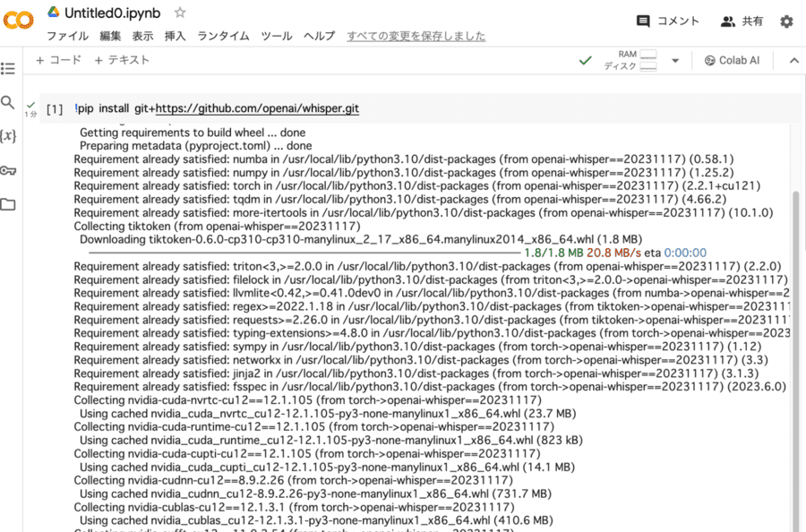Open the variables {x} panel
The image size is (806, 532).
point(8,136)
